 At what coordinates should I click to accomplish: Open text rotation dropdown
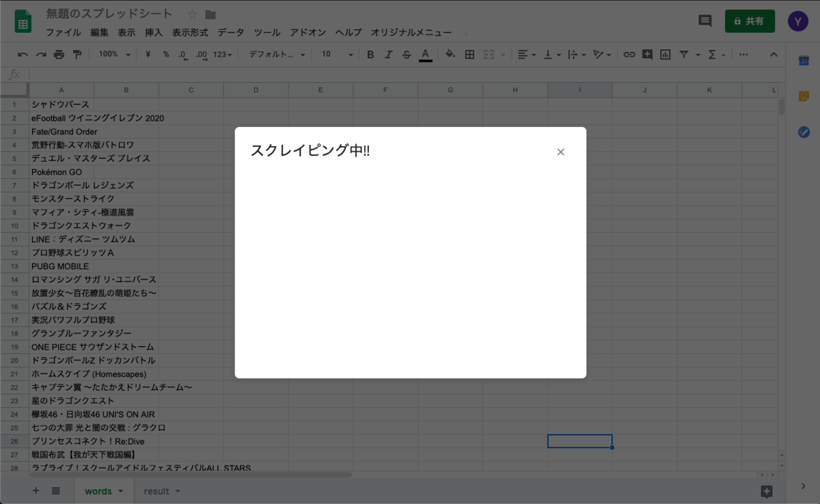(x=602, y=55)
